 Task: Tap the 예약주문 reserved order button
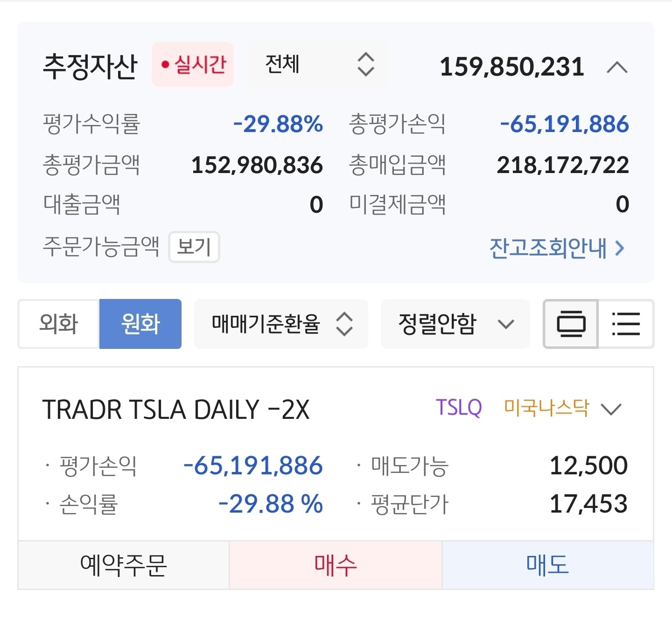coord(124,565)
